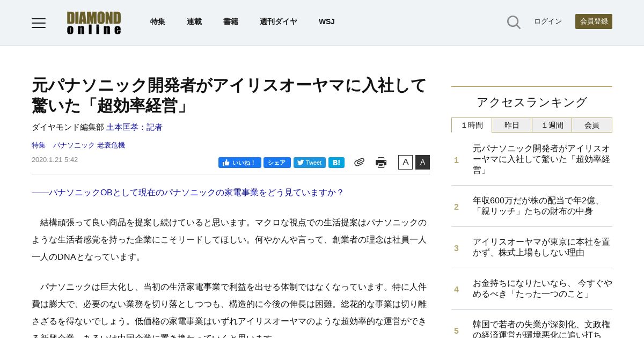Open WSJ in the top menu
Screen dimensions: 644x338
[327, 21]
